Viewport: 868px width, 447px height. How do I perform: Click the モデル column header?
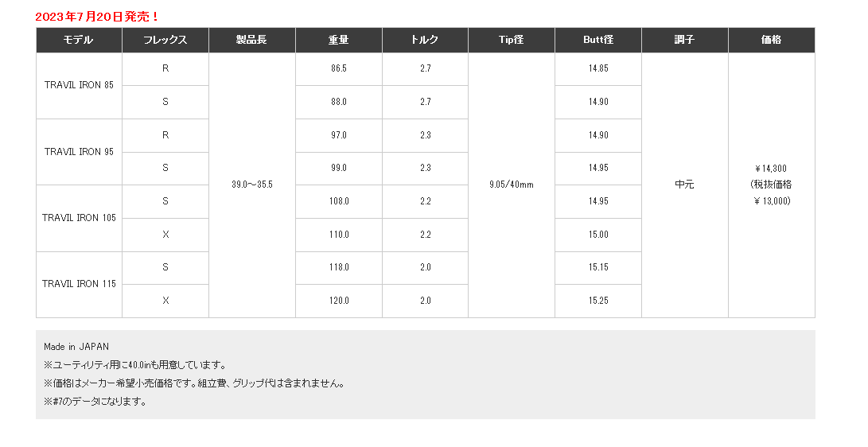79,40
